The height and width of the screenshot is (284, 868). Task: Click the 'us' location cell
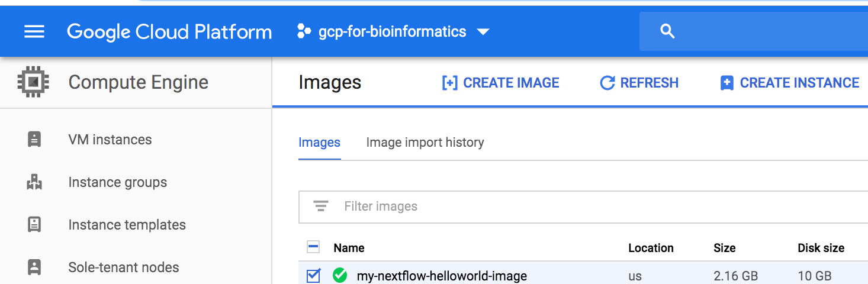(635, 276)
